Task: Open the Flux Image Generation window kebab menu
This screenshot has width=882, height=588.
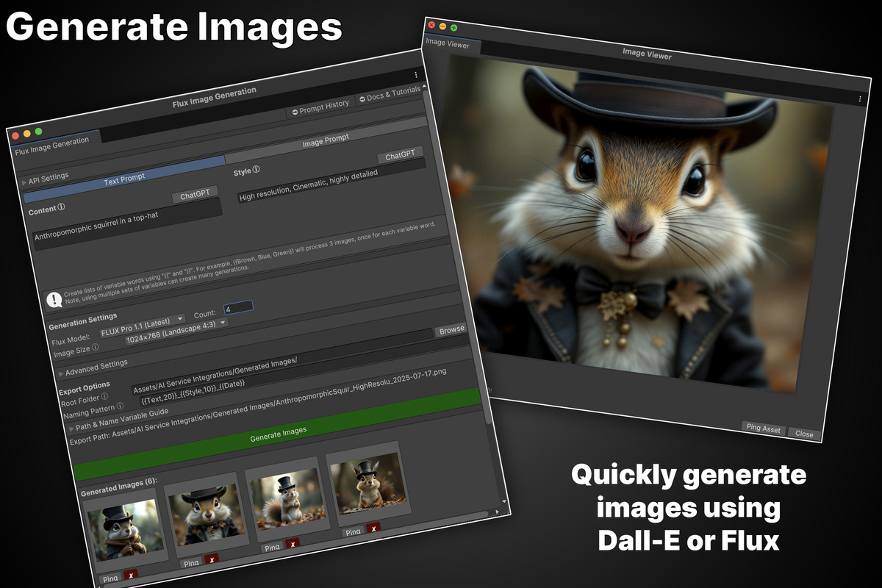Action: (416, 75)
